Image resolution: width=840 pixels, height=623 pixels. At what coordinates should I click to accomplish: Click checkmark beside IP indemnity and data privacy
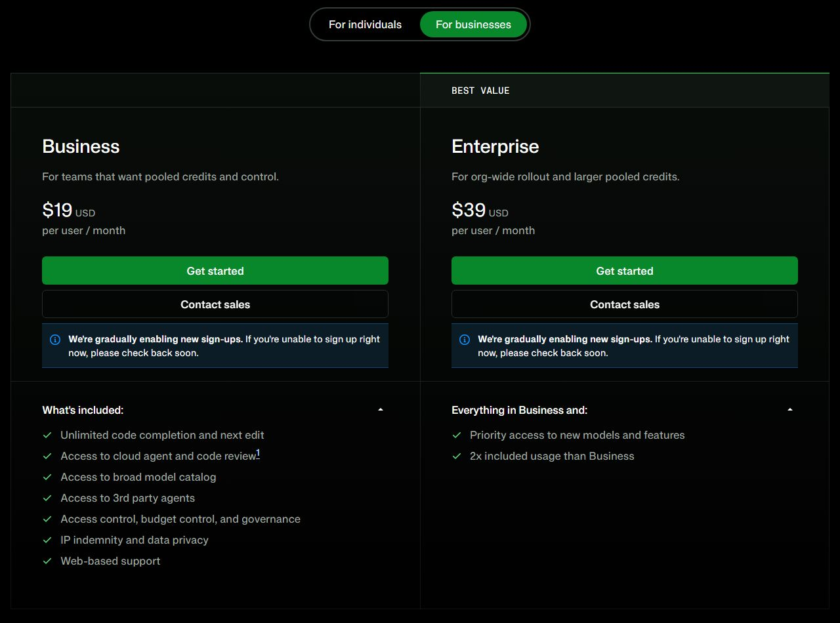[x=47, y=540]
